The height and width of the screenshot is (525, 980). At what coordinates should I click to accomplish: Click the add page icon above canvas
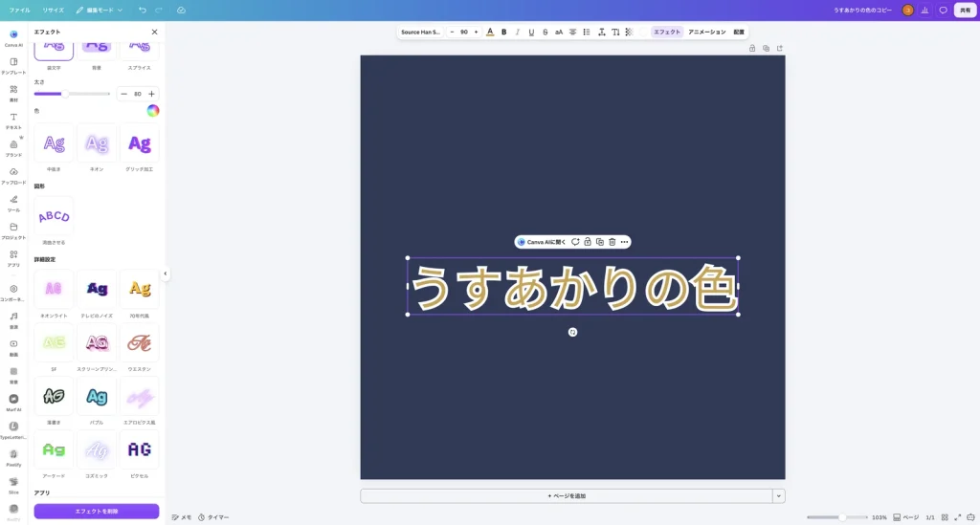tap(779, 48)
